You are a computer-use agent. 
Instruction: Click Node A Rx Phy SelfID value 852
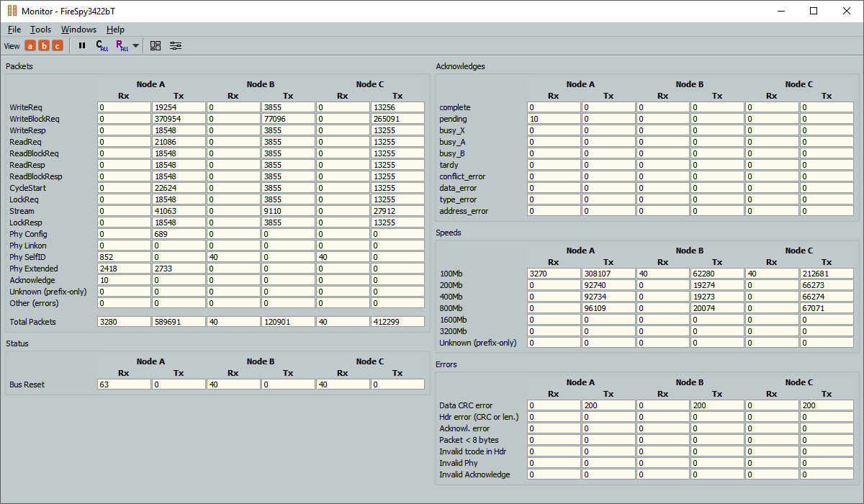tap(124, 257)
